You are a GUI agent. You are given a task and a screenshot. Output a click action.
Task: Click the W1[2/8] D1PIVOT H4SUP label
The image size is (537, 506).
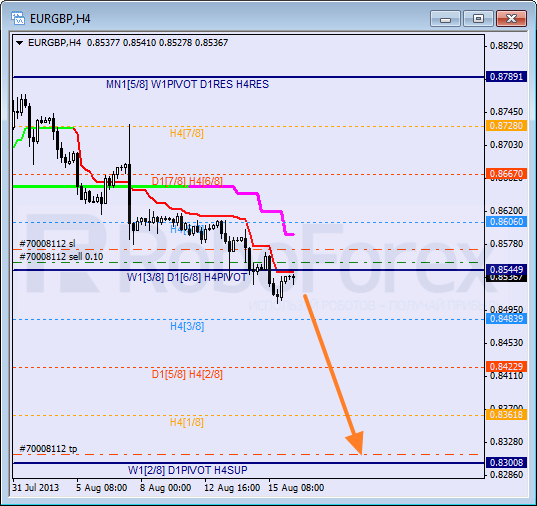[187, 470]
